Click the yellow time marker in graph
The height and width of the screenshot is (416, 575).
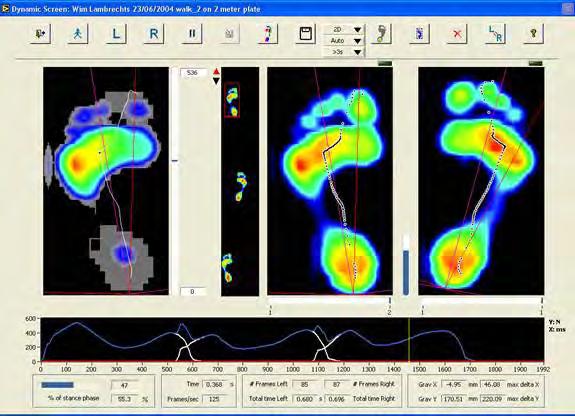tap(409, 340)
